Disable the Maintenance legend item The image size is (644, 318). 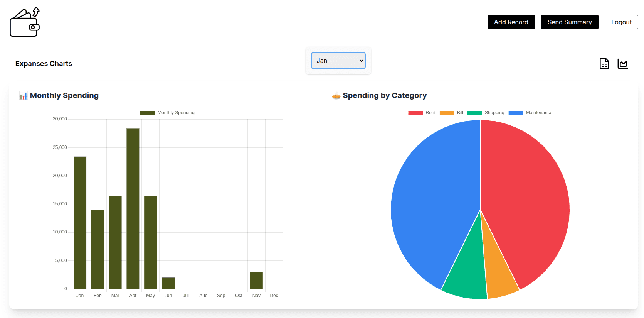530,113
